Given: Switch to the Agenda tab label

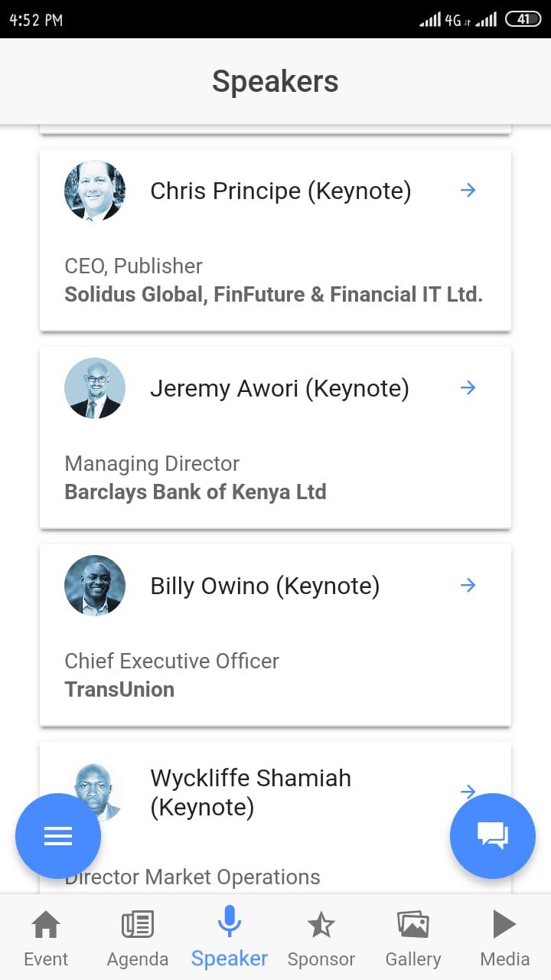Looking at the screenshot, I should [x=138, y=959].
